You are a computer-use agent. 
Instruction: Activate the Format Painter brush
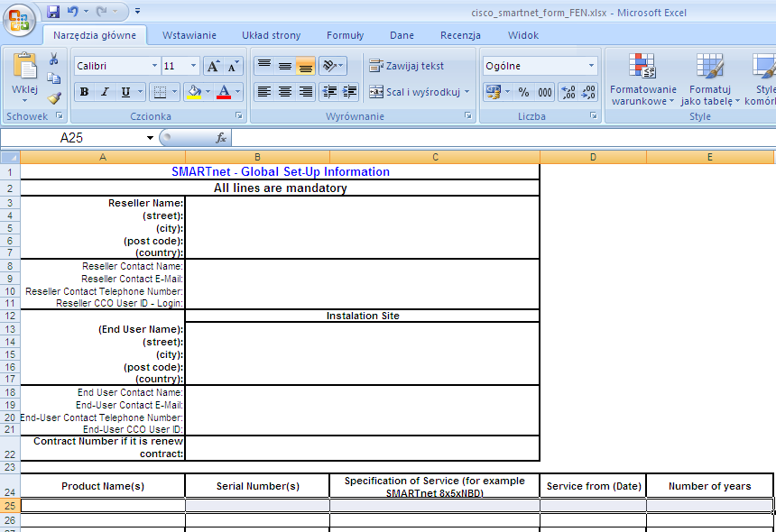point(54,98)
